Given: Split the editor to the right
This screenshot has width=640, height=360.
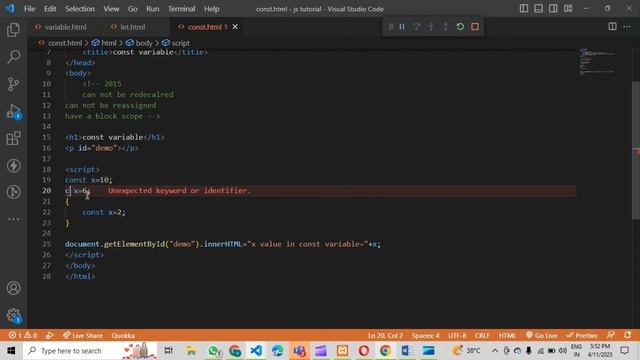Looking at the screenshot, I should (x=613, y=27).
